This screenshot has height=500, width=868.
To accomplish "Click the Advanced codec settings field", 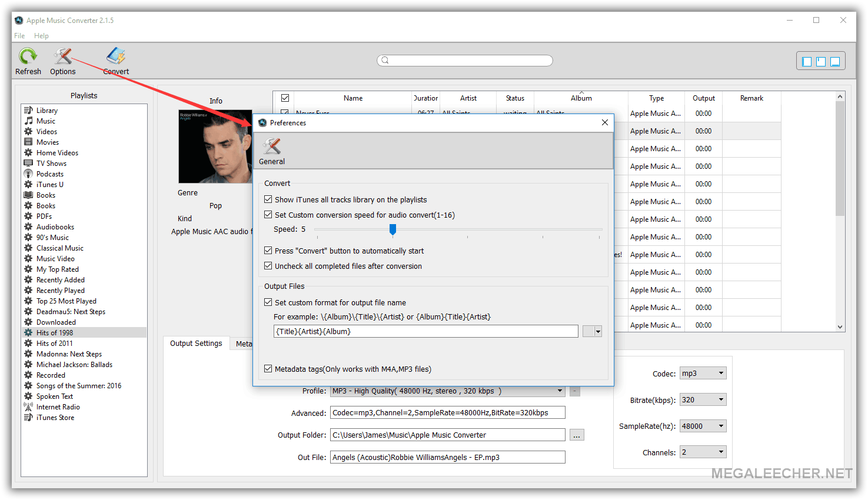I will [448, 413].
